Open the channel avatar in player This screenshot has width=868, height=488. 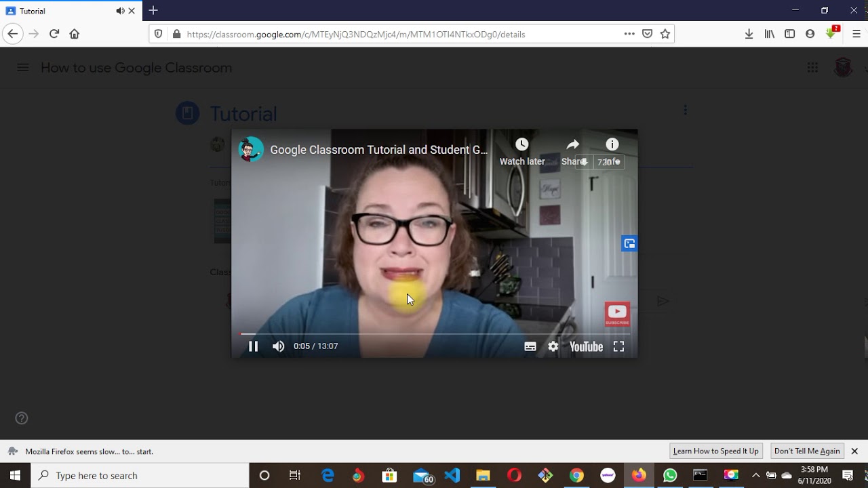251,149
